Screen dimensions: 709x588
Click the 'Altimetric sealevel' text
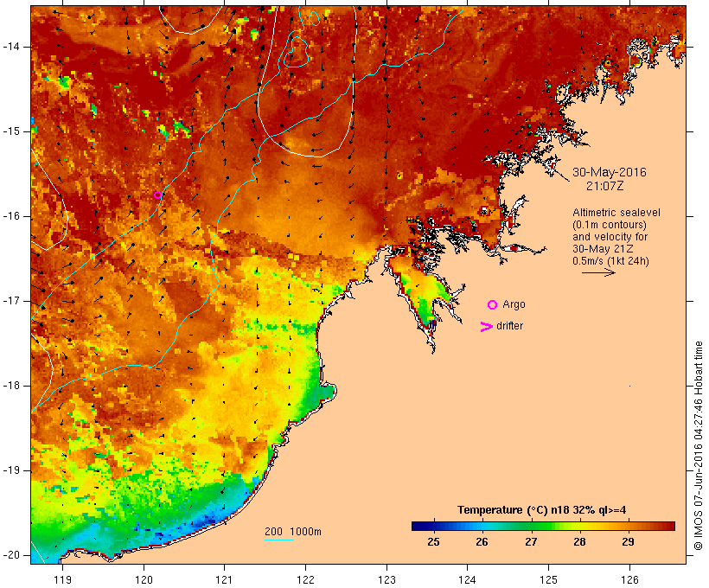pyautogui.click(x=616, y=213)
